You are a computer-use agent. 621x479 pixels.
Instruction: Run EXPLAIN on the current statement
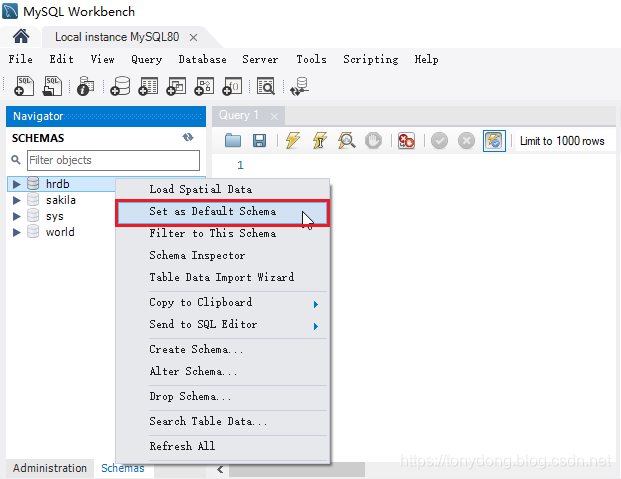click(347, 140)
